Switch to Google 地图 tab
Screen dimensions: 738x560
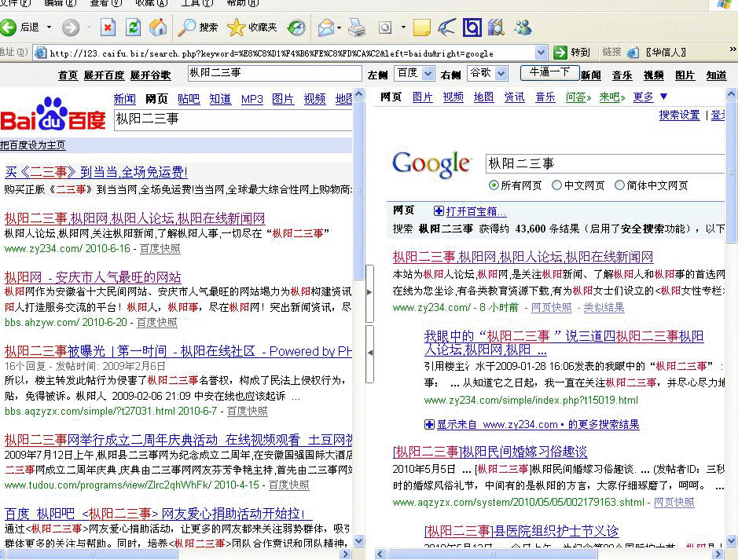click(x=483, y=97)
